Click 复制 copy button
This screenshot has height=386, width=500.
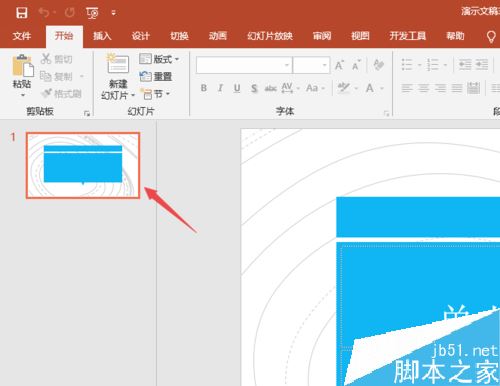pyautogui.click(x=57, y=76)
